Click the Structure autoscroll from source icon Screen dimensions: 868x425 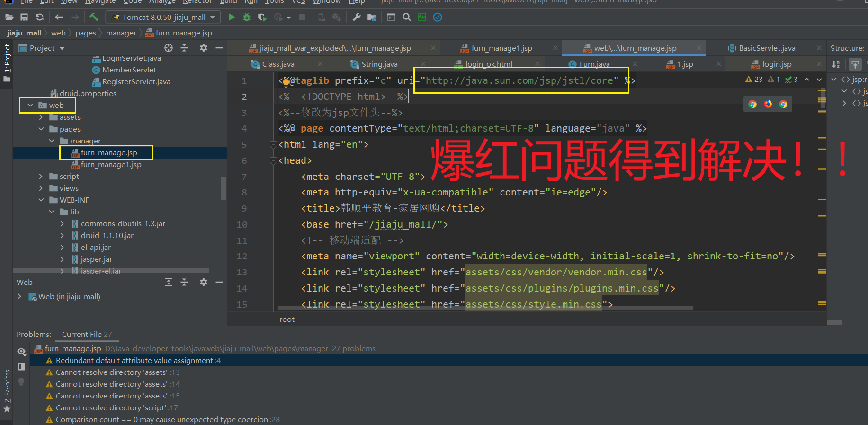click(x=855, y=64)
